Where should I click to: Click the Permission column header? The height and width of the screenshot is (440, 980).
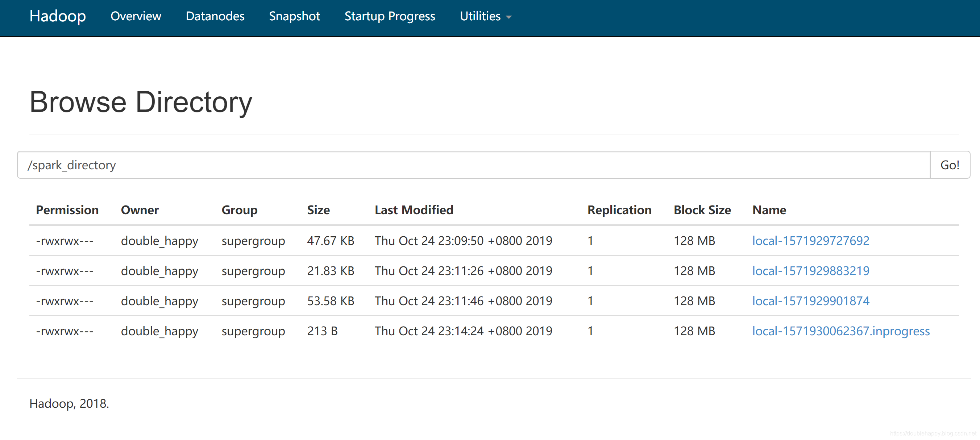pyautogui.click(x=67, y=210)
